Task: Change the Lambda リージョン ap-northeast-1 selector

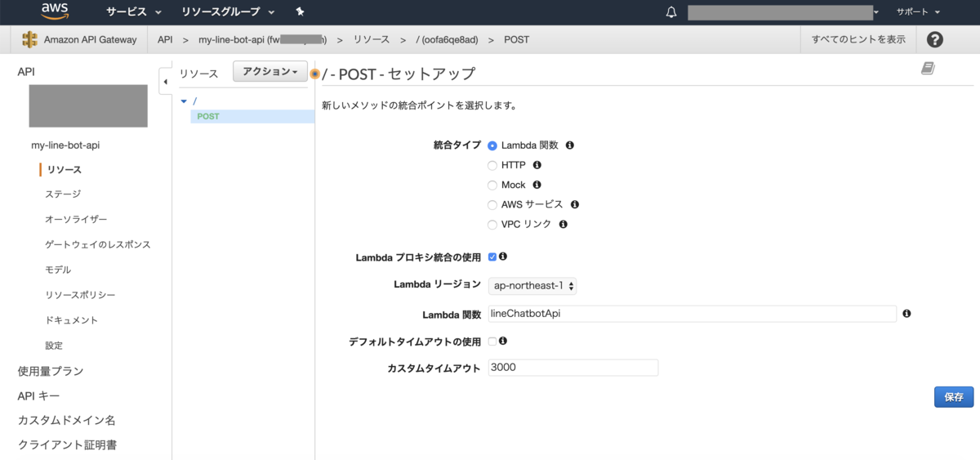Action: click(532, 285)
